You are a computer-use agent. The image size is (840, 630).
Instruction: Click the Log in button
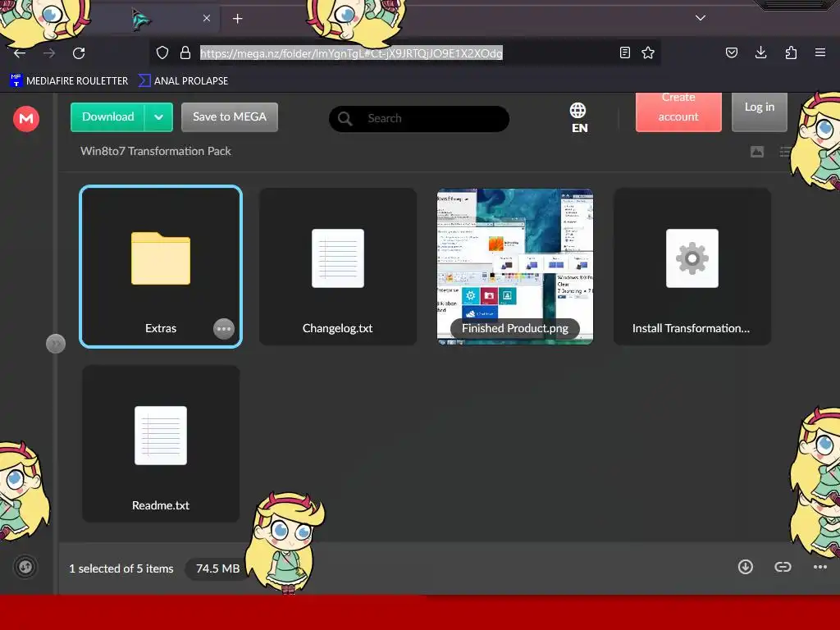759,112
